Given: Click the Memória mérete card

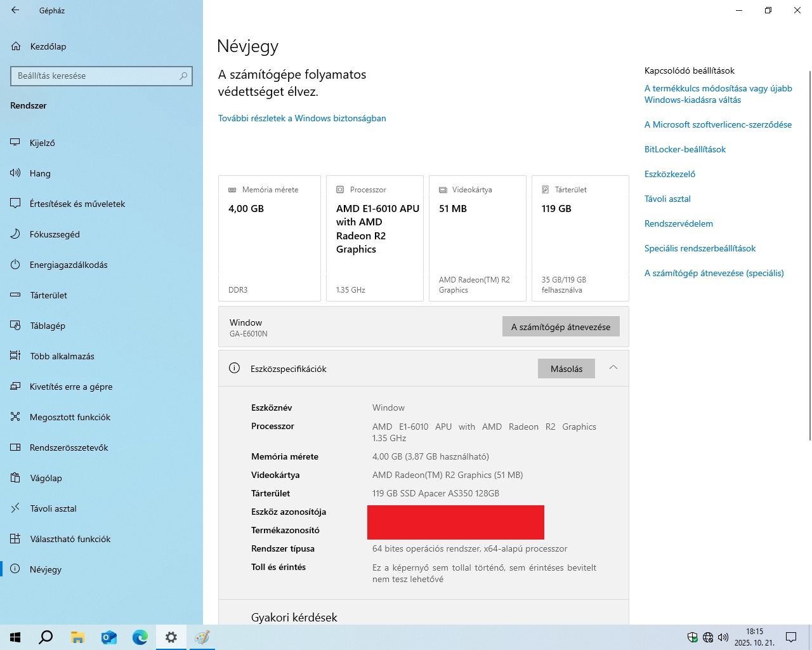Looking at the screenshot, I should click(270, 238).
